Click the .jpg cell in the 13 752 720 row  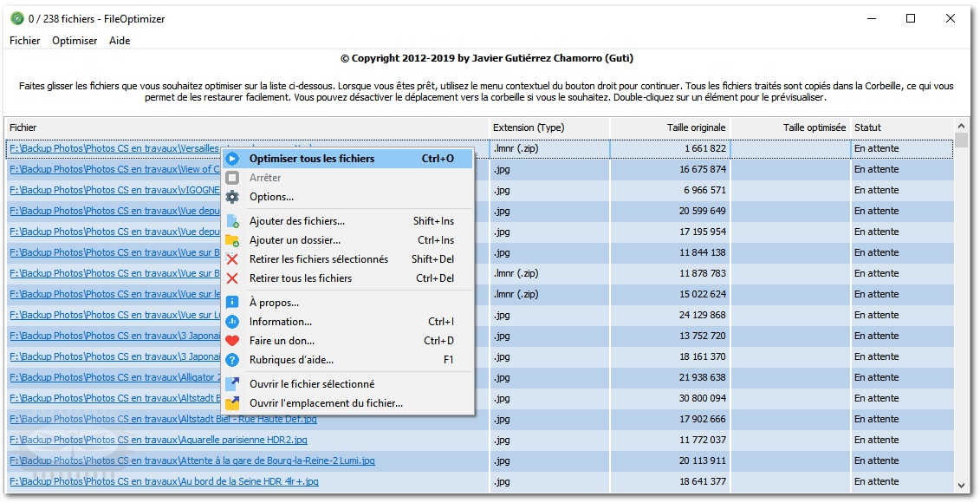pos(549,336)
